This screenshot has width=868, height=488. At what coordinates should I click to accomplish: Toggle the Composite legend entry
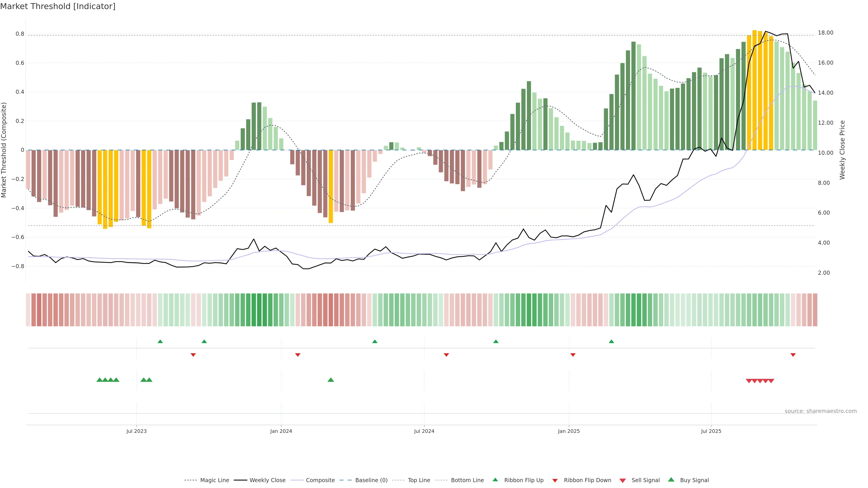click(320, 480)
